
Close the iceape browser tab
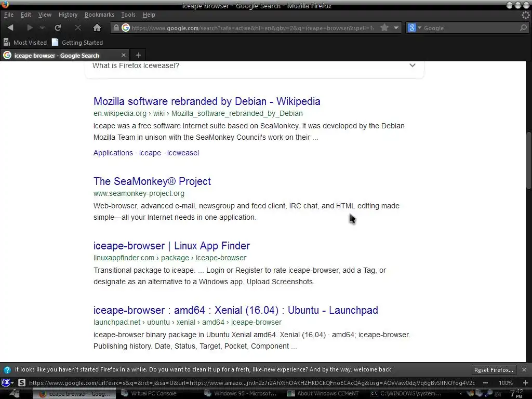pyautogui.click(x=124, y=55)
